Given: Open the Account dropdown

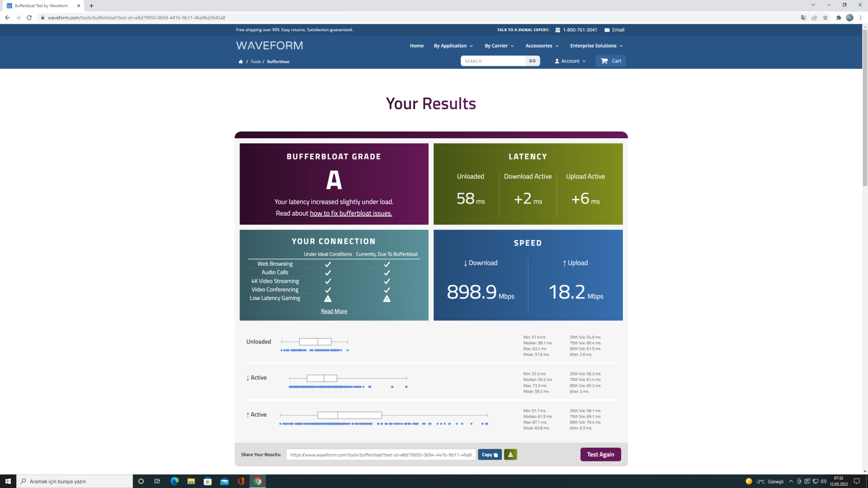Looking at the screenshot, I should 570,61.
